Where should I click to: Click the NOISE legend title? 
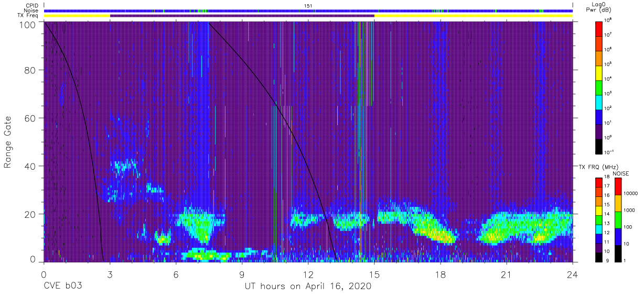621,173
